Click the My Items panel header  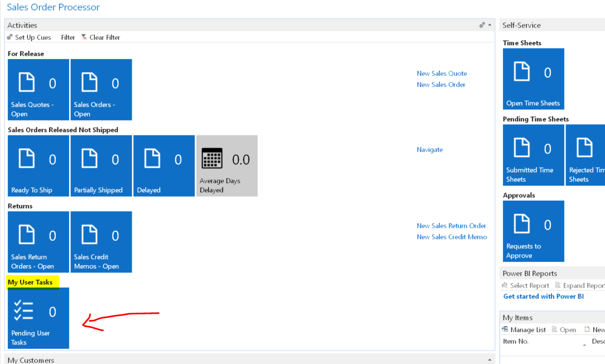pos(552,318)
